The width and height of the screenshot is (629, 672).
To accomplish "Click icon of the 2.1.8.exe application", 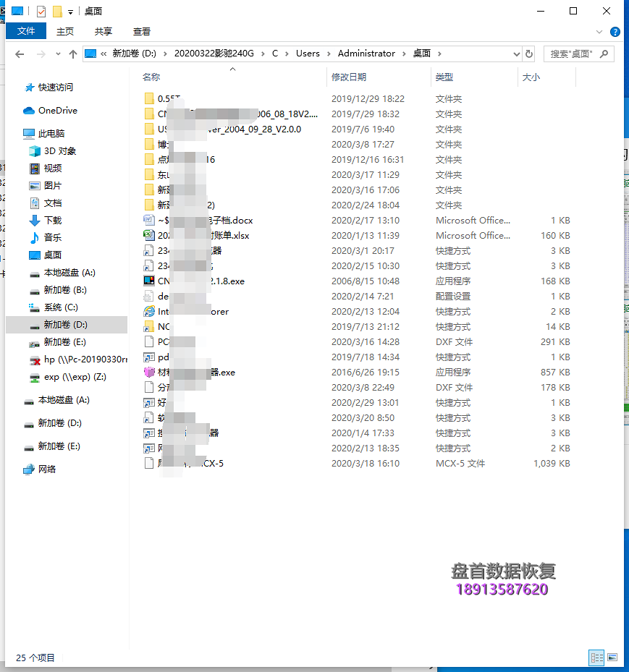I will (x=149, y=281).
